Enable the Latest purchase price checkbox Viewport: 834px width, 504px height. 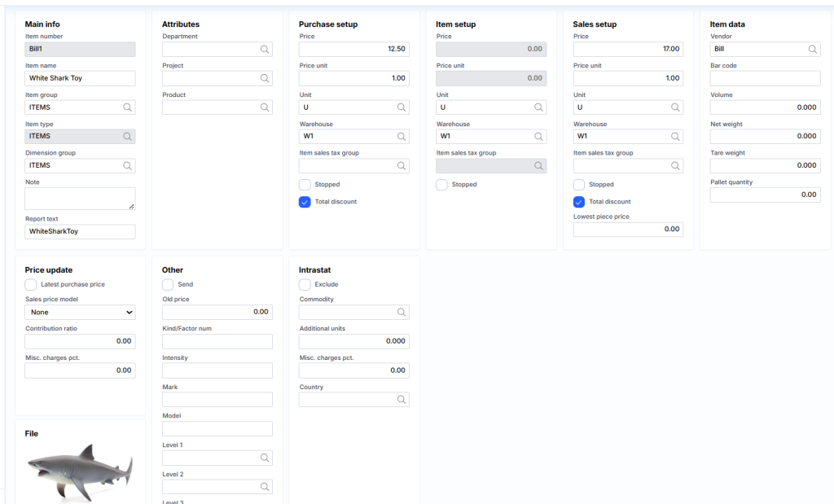(x=31, y=284)
